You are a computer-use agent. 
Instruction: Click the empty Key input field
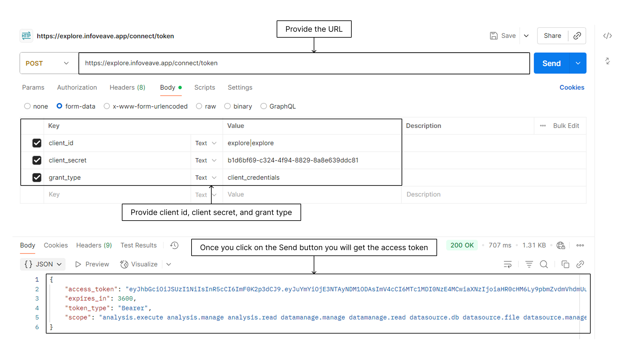pyautogui.click(x=117, y=195)
